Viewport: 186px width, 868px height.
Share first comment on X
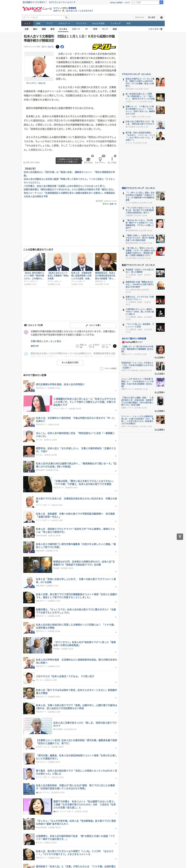pyautogui.click(x=115, y=346)
